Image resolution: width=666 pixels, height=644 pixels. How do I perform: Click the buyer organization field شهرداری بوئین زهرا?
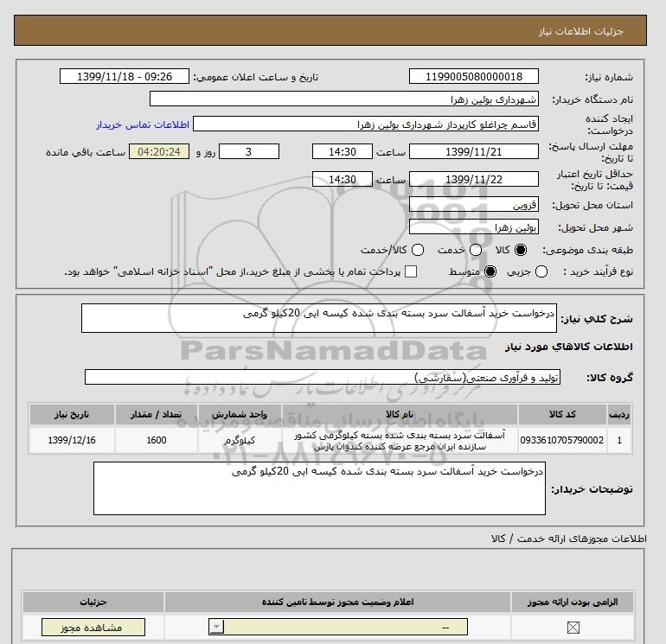(344, 99)
